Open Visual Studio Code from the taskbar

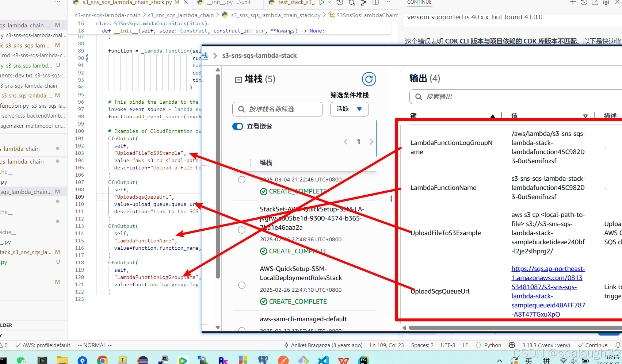(323, 360)
